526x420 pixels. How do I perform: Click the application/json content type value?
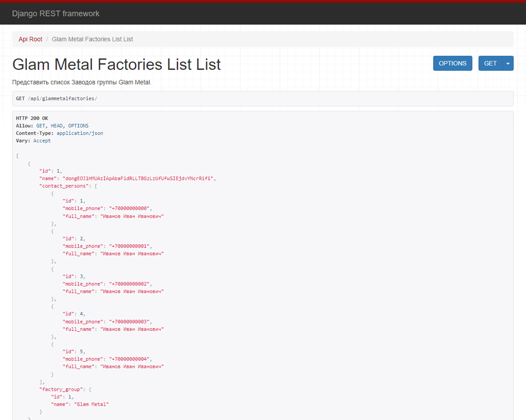tap(80, 133)
